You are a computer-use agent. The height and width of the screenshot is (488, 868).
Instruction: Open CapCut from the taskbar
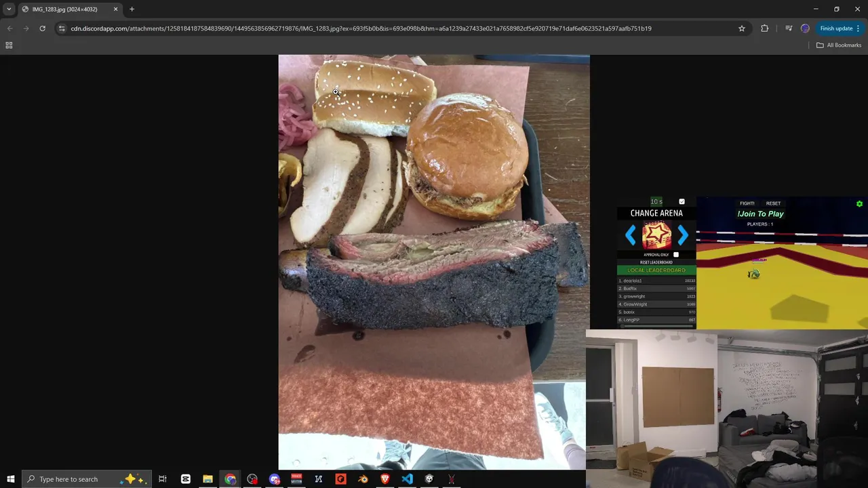(185, 479)
